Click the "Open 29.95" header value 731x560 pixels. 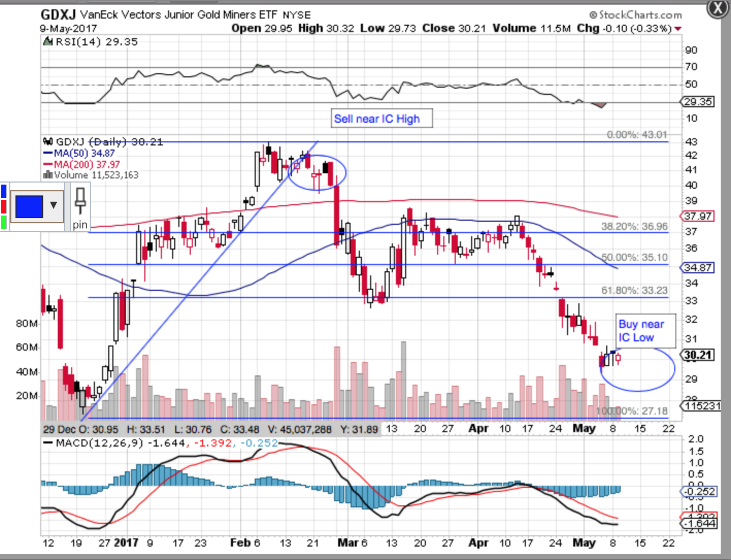tap(262, 28)
